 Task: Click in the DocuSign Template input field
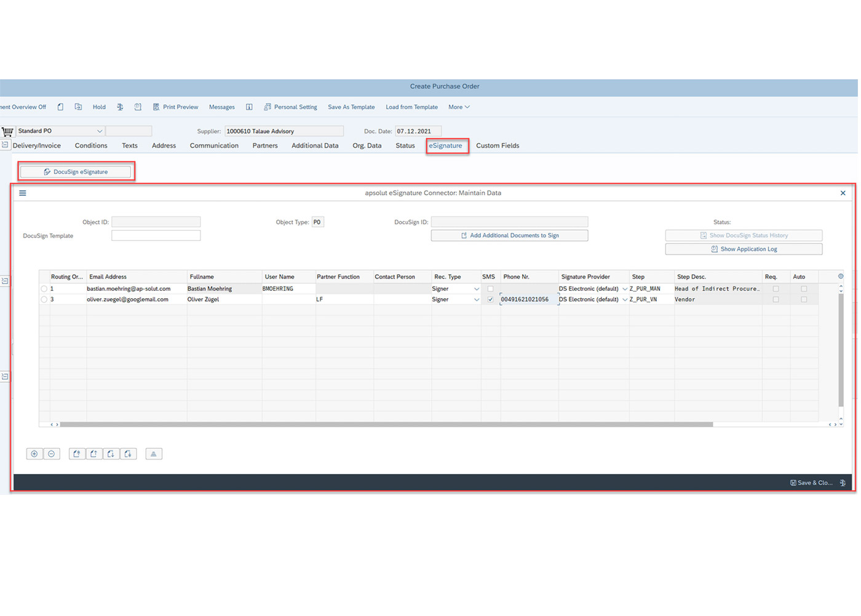[x=156, y=235]
